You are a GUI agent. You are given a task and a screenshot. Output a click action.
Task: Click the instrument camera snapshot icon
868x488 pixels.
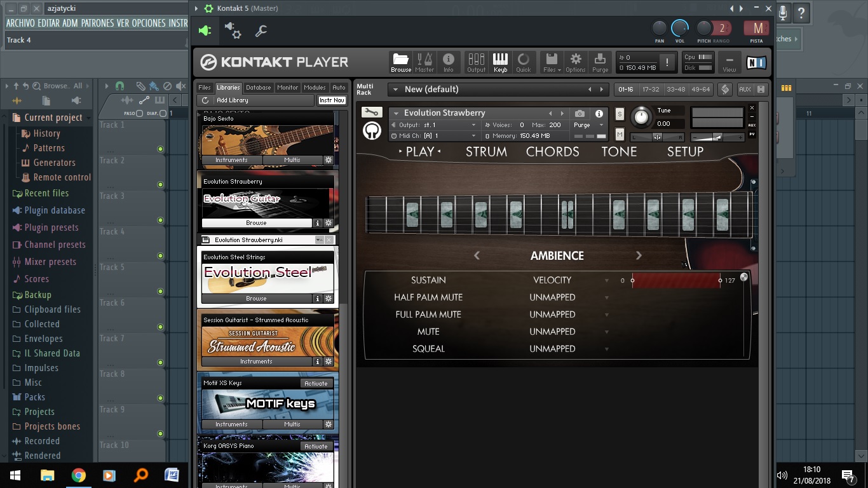[x=580, y=114]
